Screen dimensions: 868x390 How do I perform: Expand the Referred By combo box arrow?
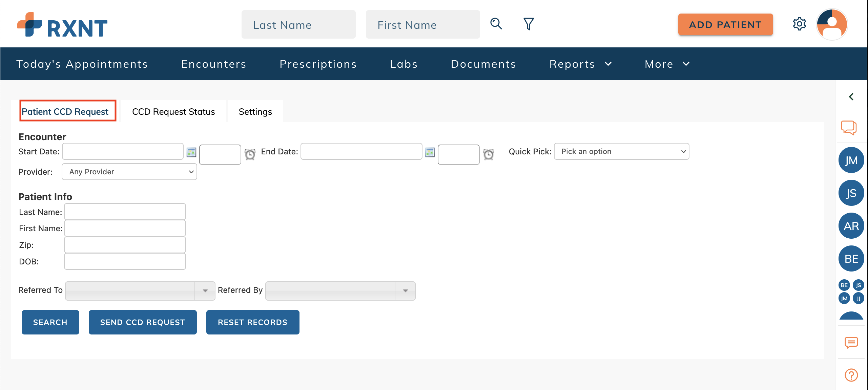click(x=405, y=291)
